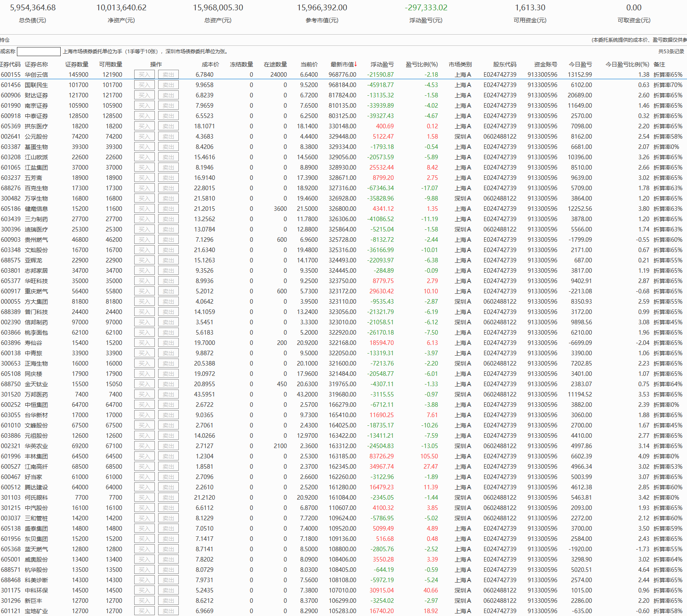Click total liabilities value 5,954,364.68
This screenshot has width=687, height=616.
click(33, 8)
